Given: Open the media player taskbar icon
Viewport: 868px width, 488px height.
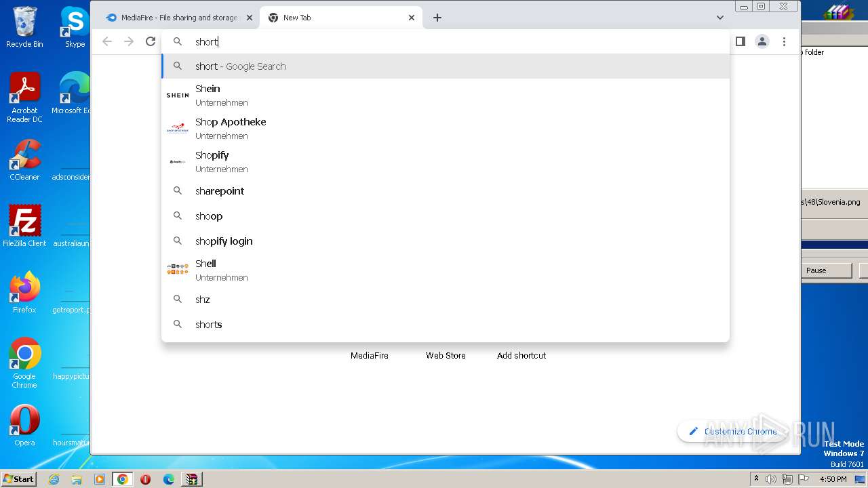Looking at the screenshot, I should (x=100, y=479).
